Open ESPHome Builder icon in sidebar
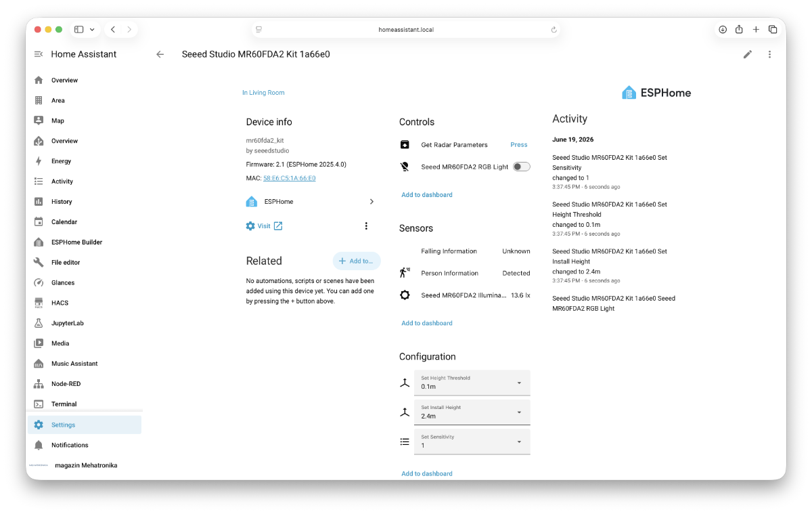Viewport: 812px width, 514px height. coord(39,242)
